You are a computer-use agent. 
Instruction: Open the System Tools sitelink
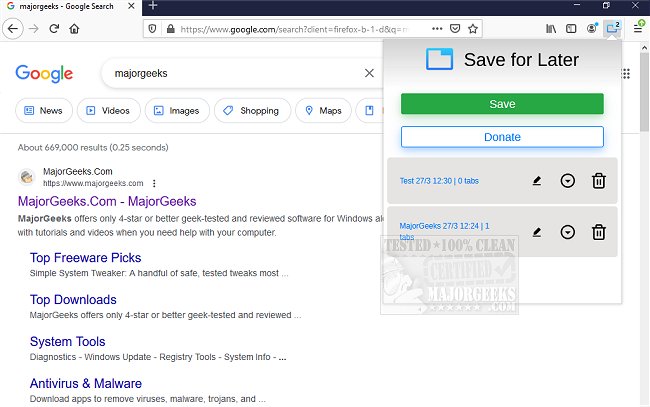[68, 342]
